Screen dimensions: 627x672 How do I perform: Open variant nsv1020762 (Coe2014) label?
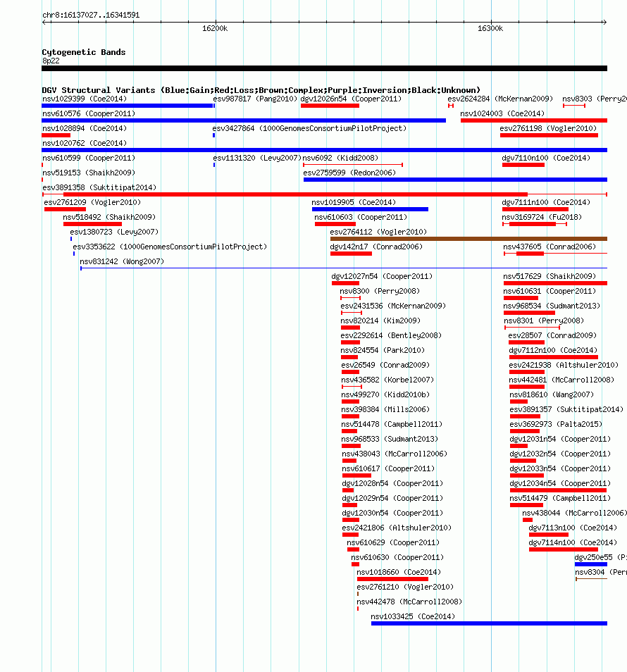click(x=85, y=143)
